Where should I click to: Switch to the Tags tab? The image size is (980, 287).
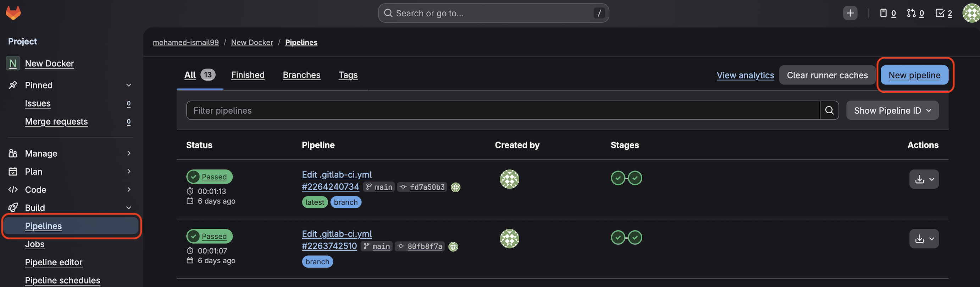348,75
